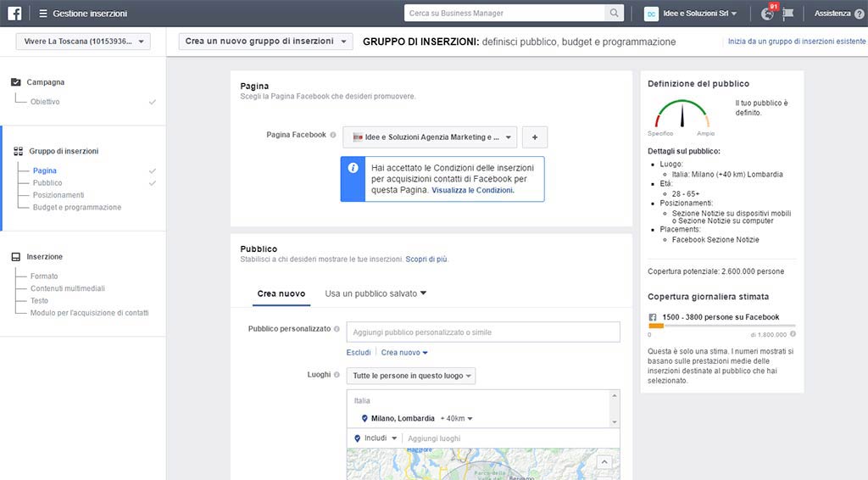Click the locations list scrollbar up arrow
This screenshot has width=868, height=480.
click(x=614, y=395)
